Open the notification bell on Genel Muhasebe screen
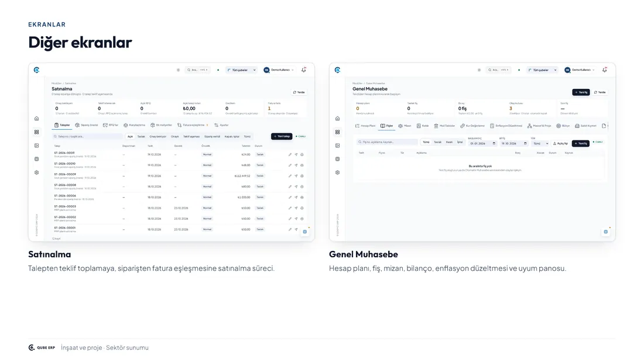This screenshot has height=362, width=644. (x=605, y=70)
